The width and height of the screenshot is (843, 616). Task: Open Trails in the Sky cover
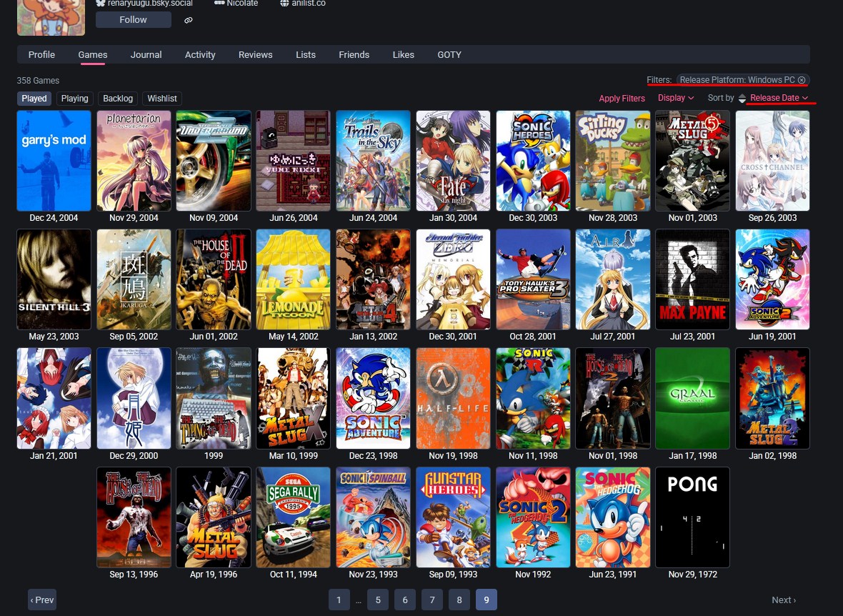coord(373,161)
